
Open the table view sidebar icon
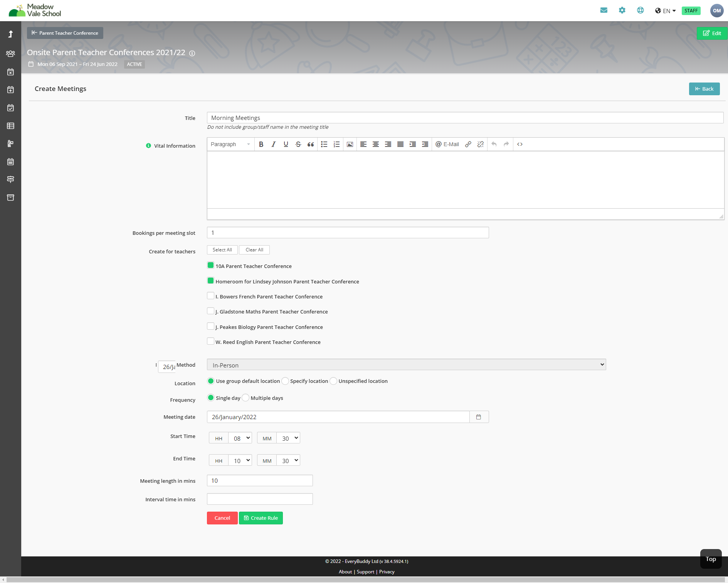pyautogui.click(x=10, y=126)
